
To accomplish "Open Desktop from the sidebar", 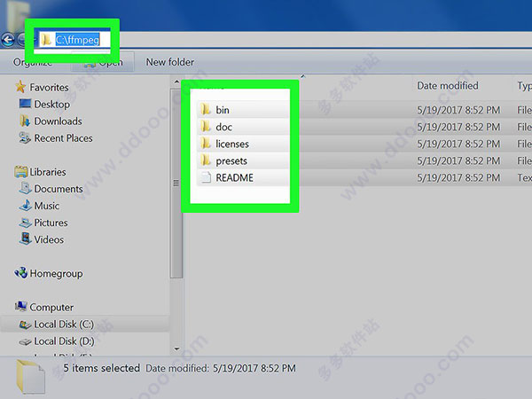I will (51, 104).
